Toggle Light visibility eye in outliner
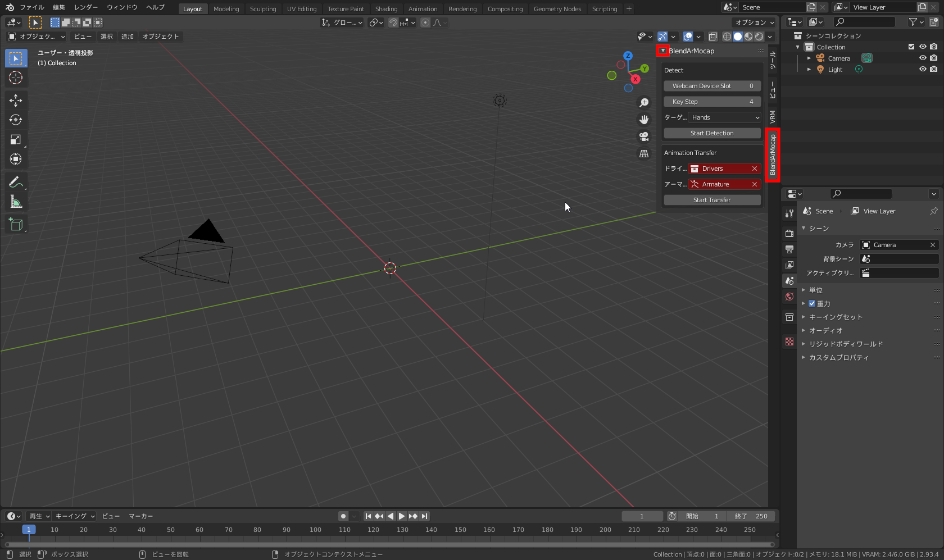The image size is (944, 560). [x=923, y=70]
